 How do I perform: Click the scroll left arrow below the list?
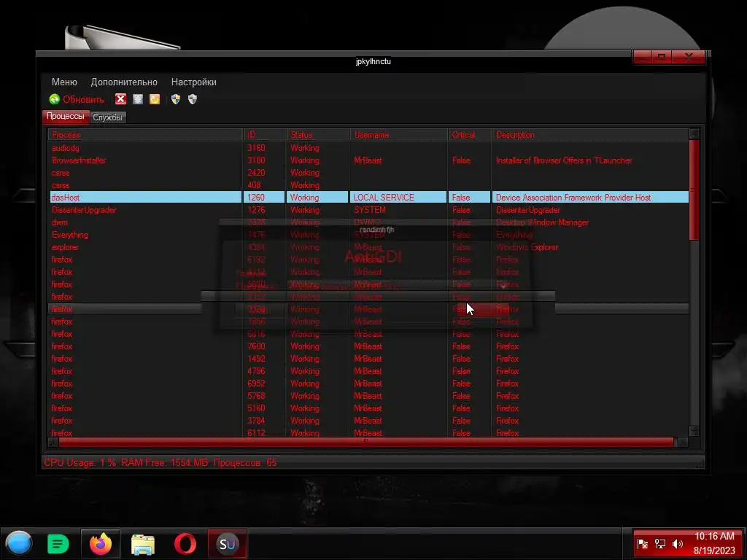tap(53, 442)
